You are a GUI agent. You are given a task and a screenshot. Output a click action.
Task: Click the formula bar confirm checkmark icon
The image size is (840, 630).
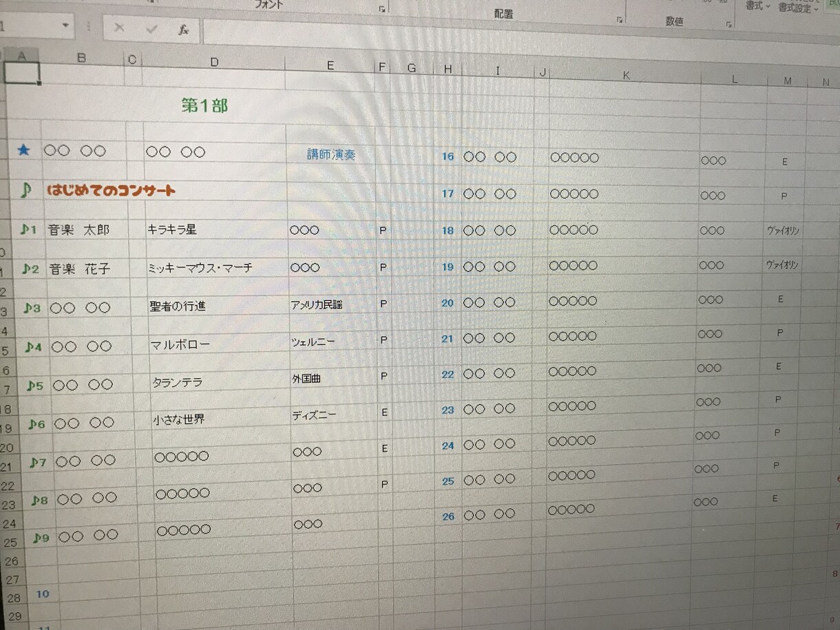151,29
